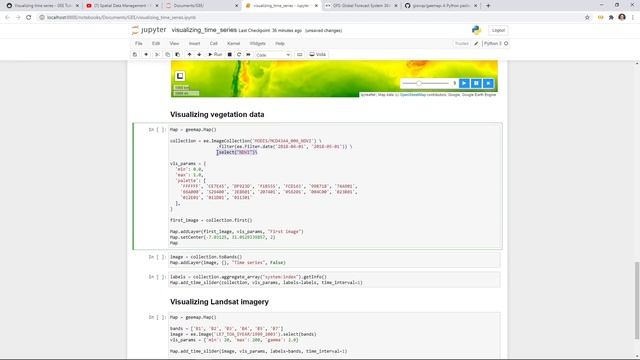
Task: Pause the map time slider animation
Action: tap(476, 83)
